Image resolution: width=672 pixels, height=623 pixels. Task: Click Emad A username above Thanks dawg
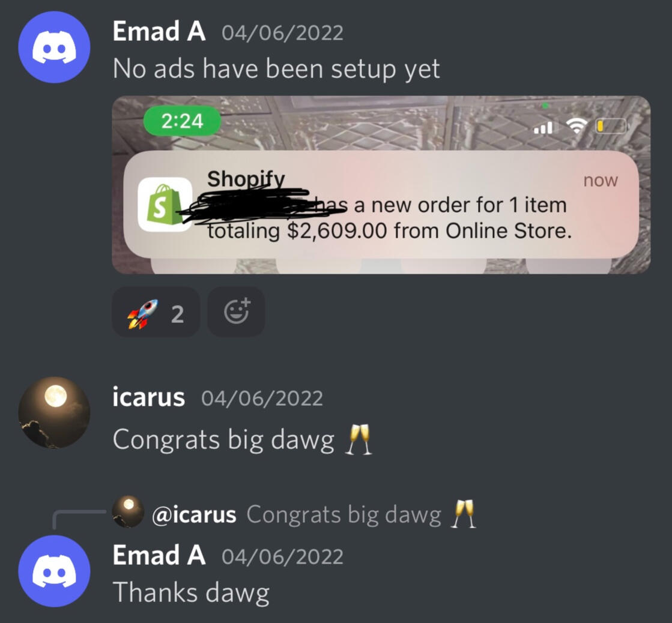(x=159, y=556)
